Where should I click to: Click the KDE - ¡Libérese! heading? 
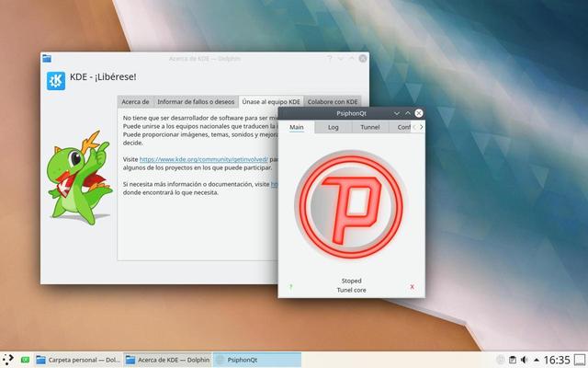[103, 77]
